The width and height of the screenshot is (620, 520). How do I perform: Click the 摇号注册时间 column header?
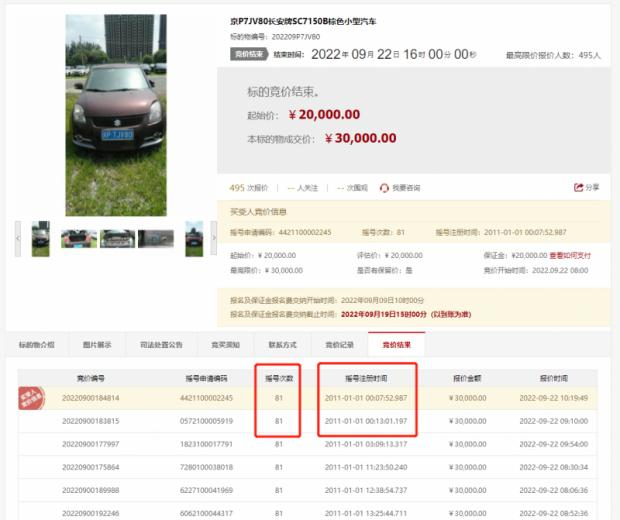pyautogui.click(x=366, y=378)
